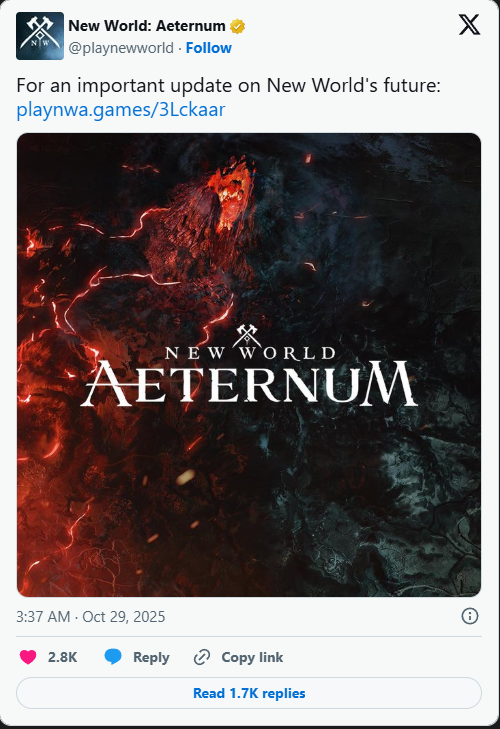Screen dimensions: 500x729
Task: Click the Copy link label
Action: coord(252,657)
